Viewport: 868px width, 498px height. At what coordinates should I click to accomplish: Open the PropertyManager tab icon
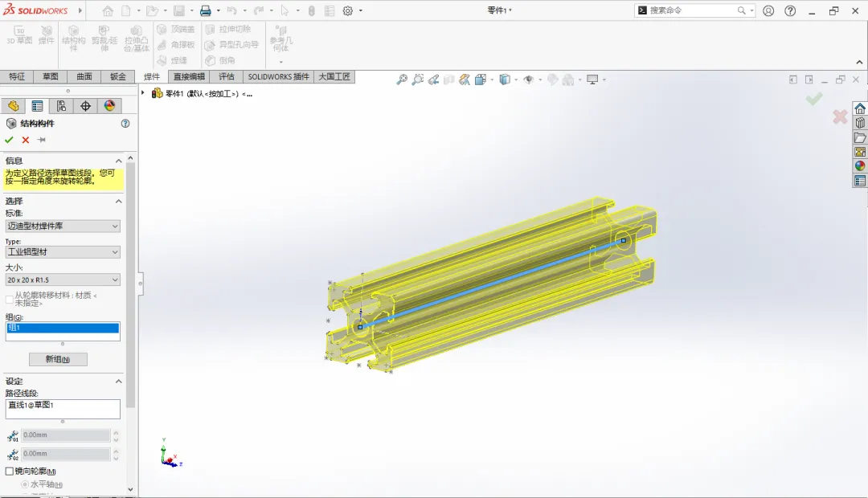(x=37, y=106)
